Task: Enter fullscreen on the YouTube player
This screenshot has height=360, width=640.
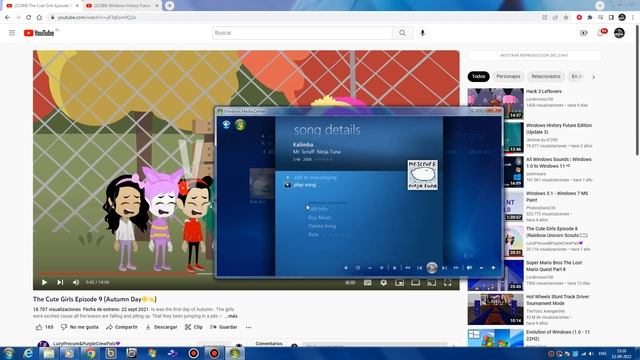Action: click(x=447, y=282)
